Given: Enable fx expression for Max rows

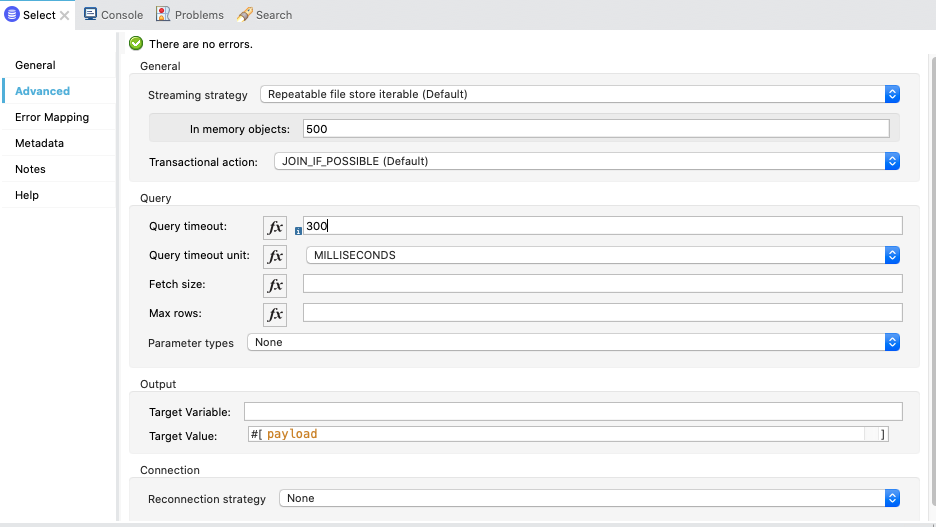Looking at the screenshot, I should coord(274,314).
